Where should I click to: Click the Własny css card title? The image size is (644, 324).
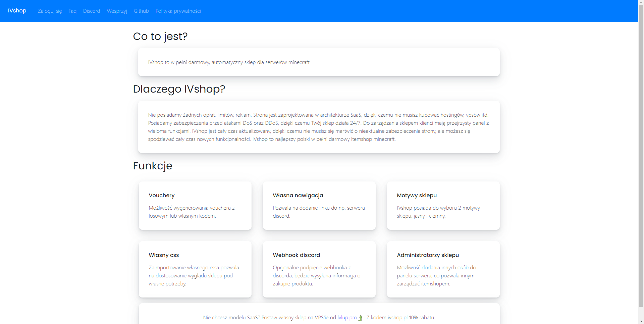pos(164,255)
